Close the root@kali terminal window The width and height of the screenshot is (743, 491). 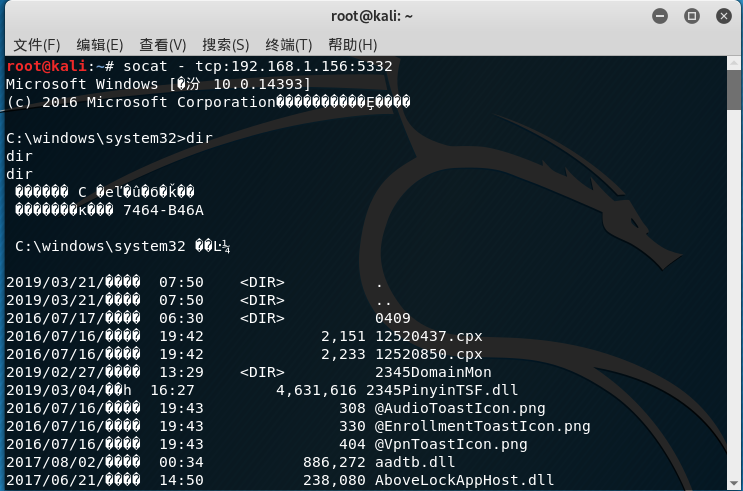pyautogui.click(x=724, y=16)
